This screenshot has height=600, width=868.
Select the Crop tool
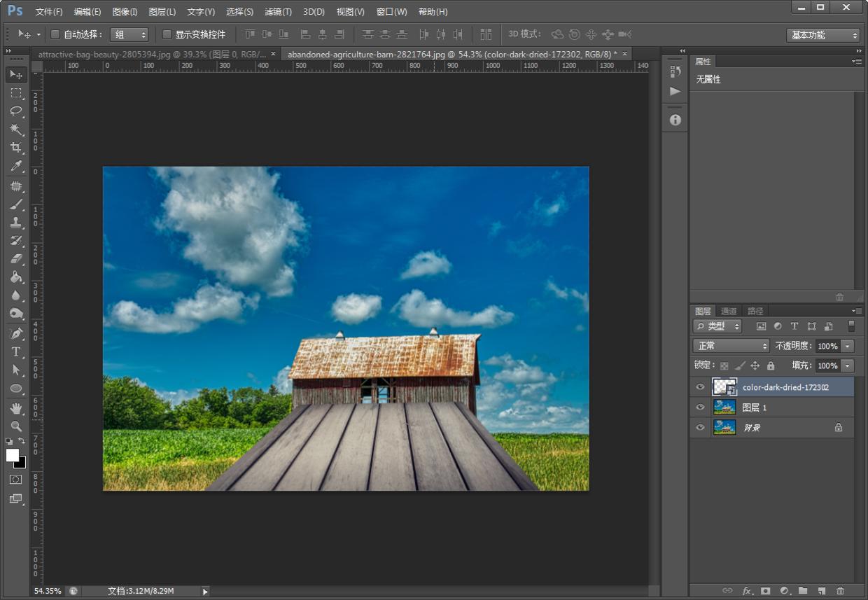[16, 148]
